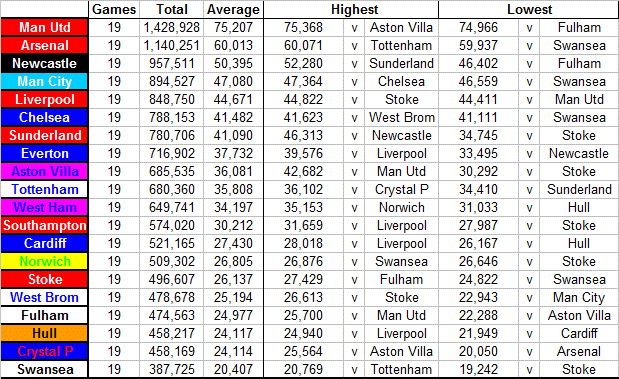The width and height of the screenshot is (619, 379).
Task: Click the Aston Villa magenta team cell
Action: (x=44, y=171)
